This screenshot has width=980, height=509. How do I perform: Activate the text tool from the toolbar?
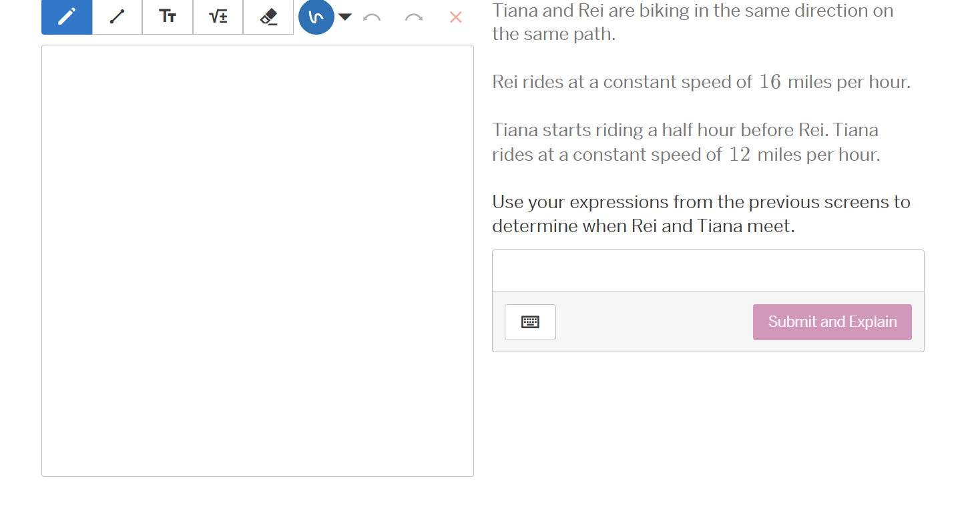167,17
